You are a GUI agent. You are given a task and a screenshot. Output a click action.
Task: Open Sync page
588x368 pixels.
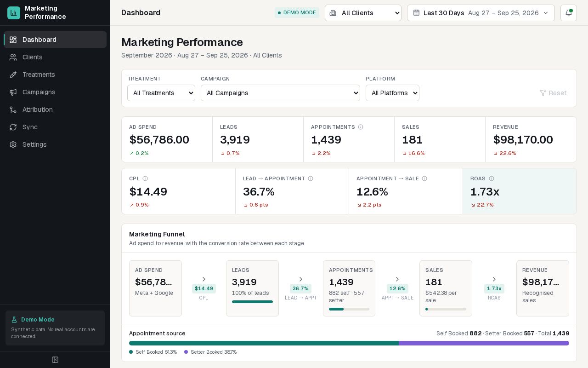55,127
